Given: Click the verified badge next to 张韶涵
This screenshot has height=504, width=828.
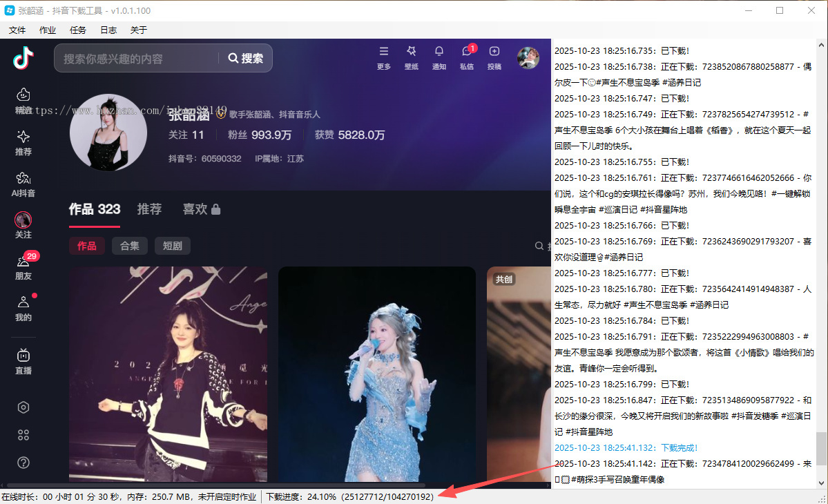Looking at the screenshot, I should coord(221,114).
